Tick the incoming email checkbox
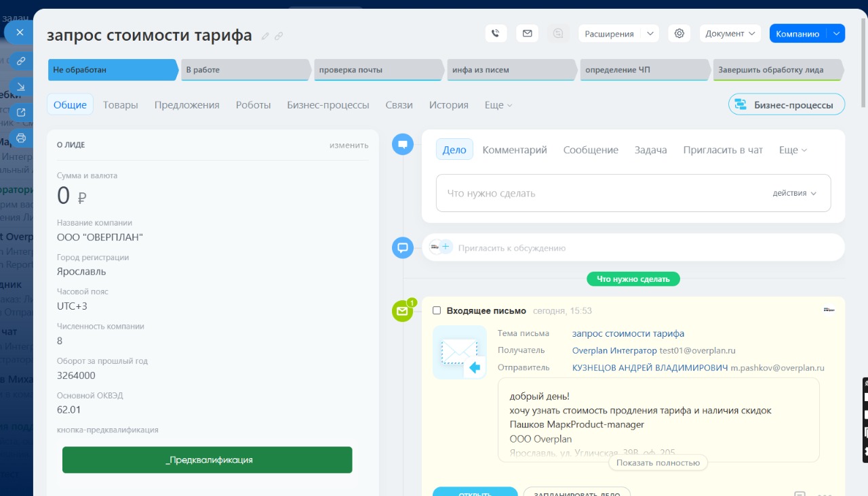This screenshot has width=868, height=496. 437,310
